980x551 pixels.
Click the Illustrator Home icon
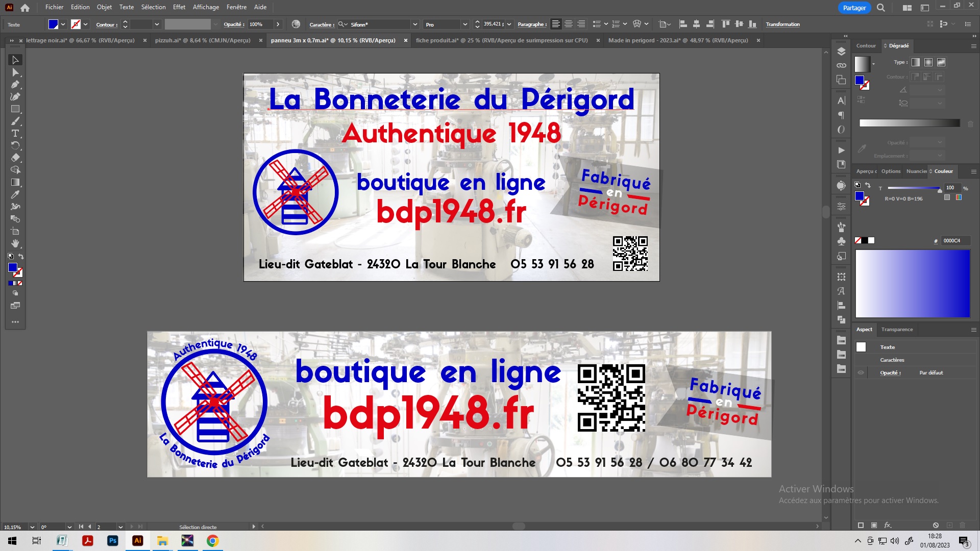[25, 8]
